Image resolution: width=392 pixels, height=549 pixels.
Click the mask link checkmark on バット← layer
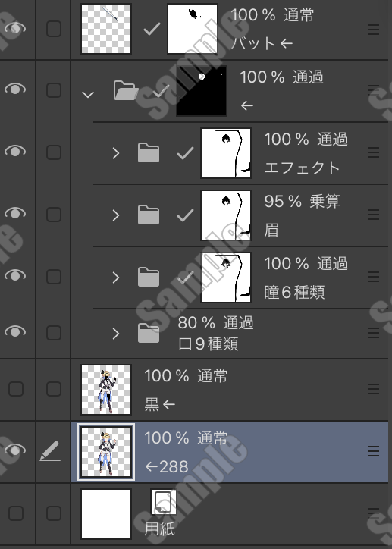coord(152,29)
